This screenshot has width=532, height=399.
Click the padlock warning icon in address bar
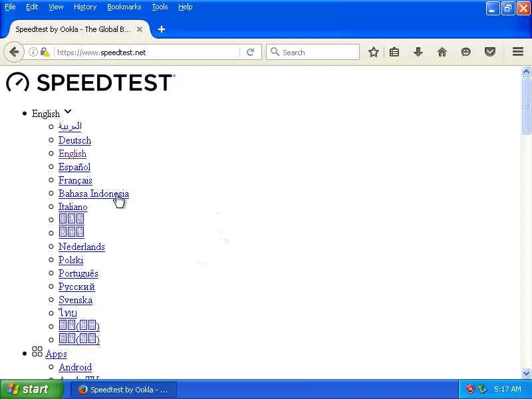click(x=45, y=52)
